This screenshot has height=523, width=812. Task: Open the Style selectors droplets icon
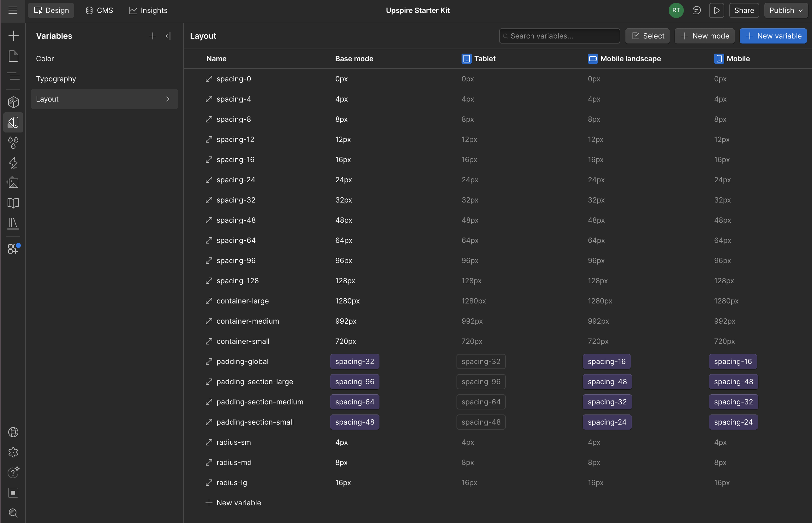[13, 143]
